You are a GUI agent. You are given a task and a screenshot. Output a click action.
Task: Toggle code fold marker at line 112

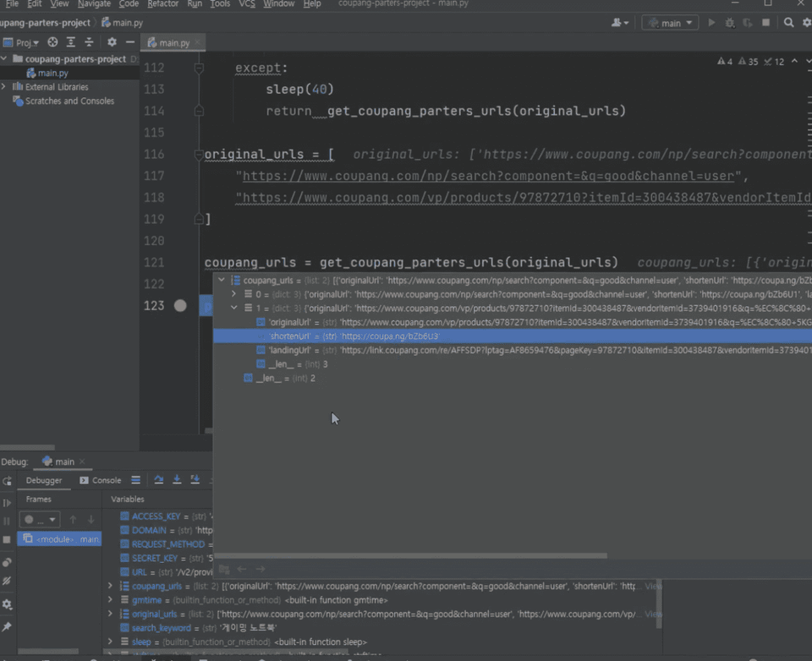[199, 68]
